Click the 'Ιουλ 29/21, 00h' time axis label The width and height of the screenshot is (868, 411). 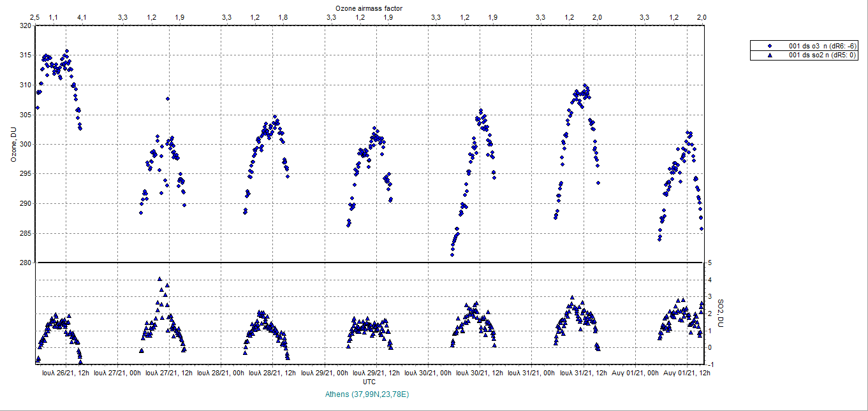click(324, 373)
